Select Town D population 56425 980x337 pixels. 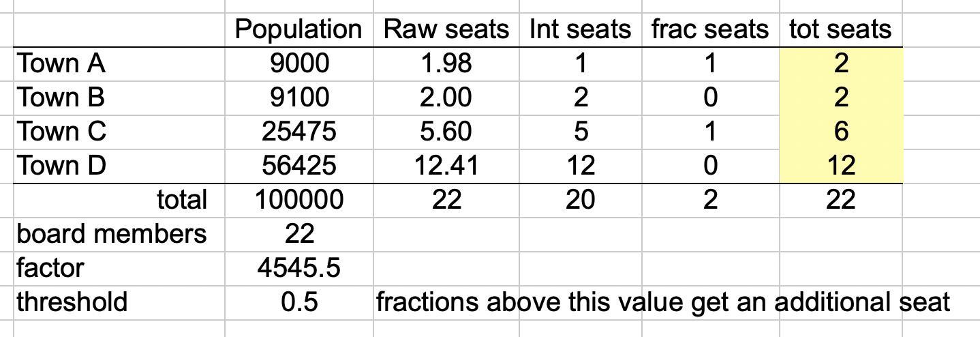299,166
